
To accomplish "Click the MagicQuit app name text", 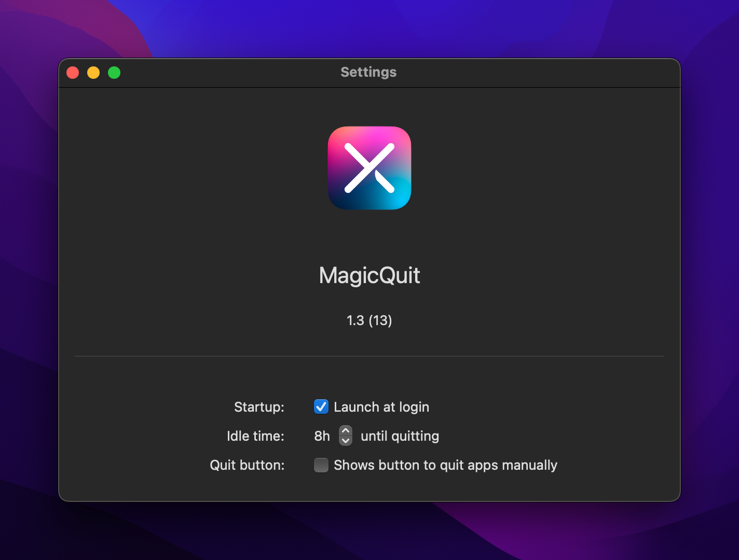I will [369, 275].
